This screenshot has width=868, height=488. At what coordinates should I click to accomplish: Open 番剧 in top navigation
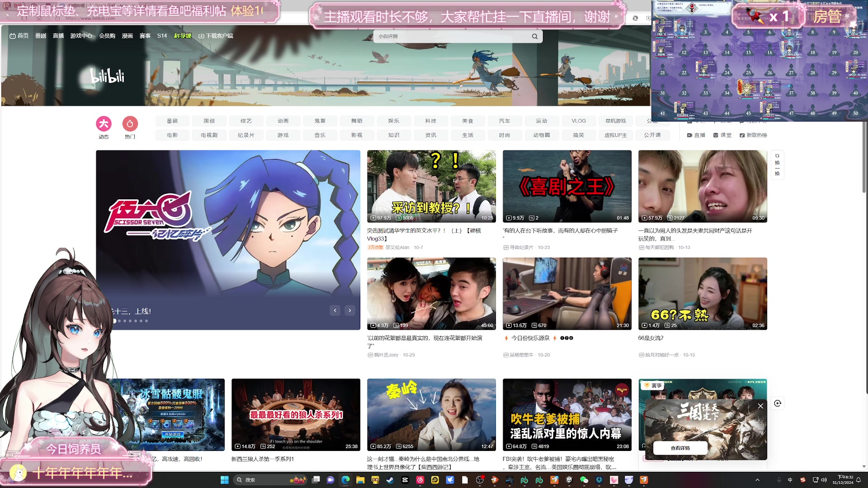coord(41,36)
